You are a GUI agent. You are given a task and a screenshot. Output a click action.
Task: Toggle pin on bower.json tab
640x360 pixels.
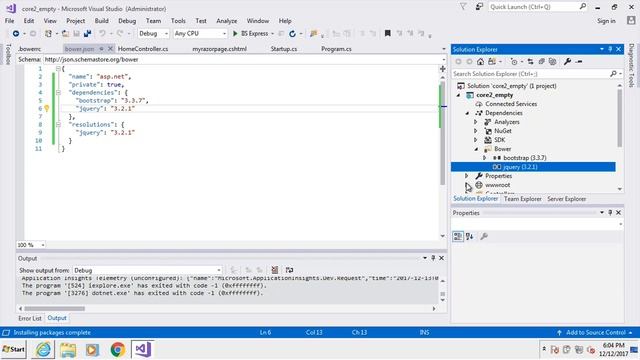(x=101, y=49)
